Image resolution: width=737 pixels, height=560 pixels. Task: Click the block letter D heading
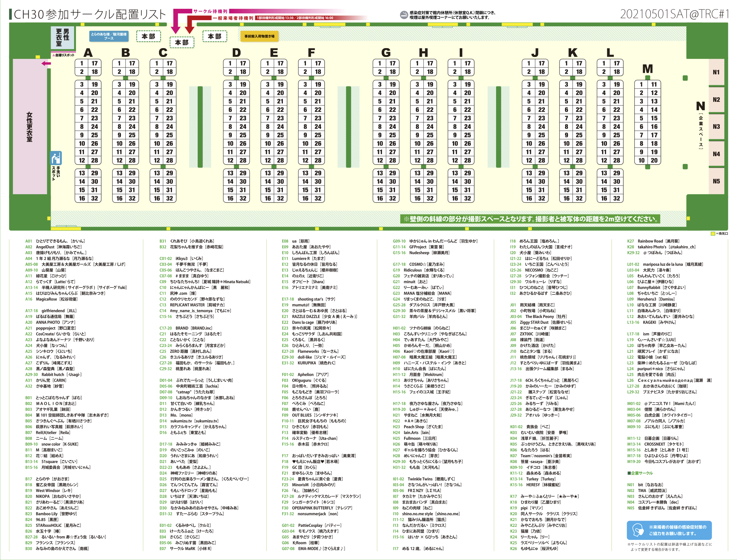tap(236, 53)
